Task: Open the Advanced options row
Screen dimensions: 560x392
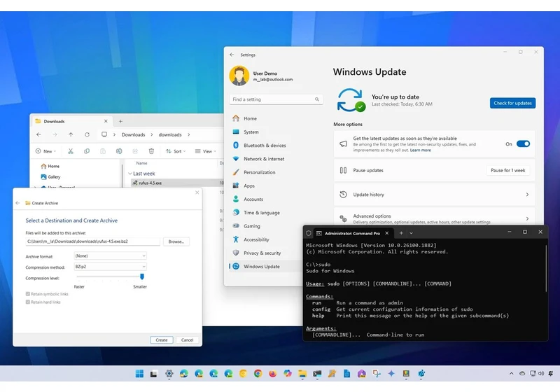Action: point(434,218)
